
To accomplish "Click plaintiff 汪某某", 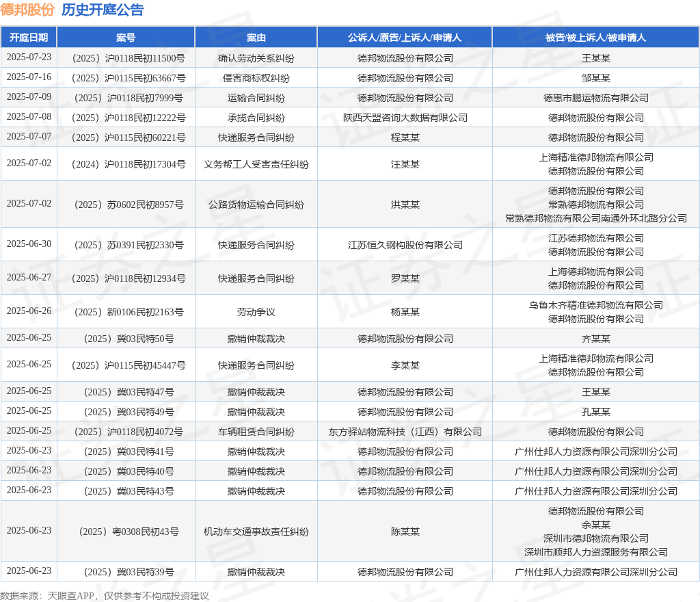I will click(x=405, y=164).
